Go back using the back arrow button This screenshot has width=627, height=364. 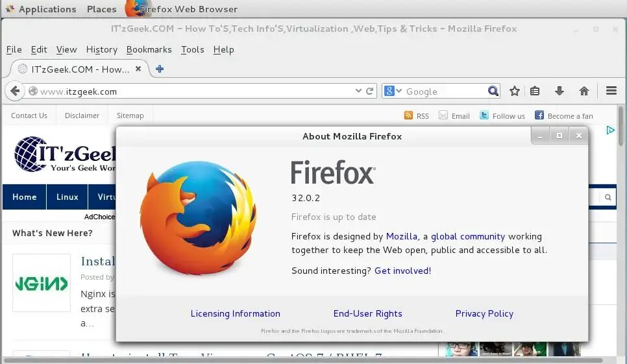tap(15, 91)
